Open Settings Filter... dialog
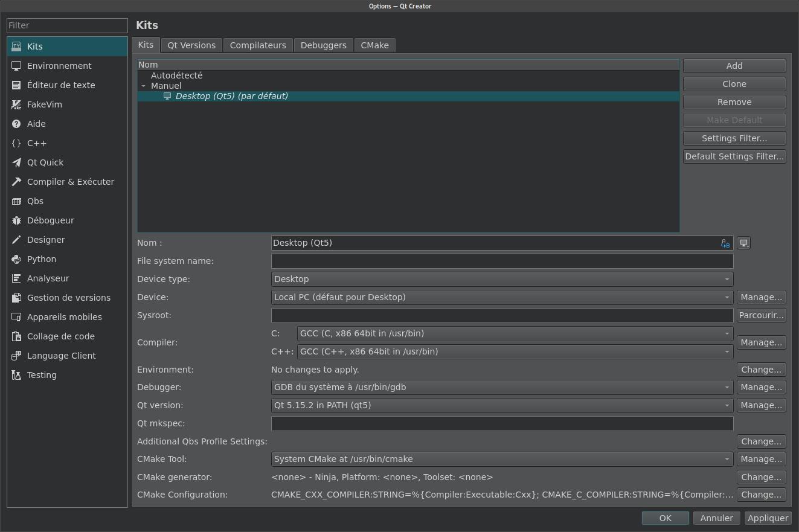 pos(734,138)
